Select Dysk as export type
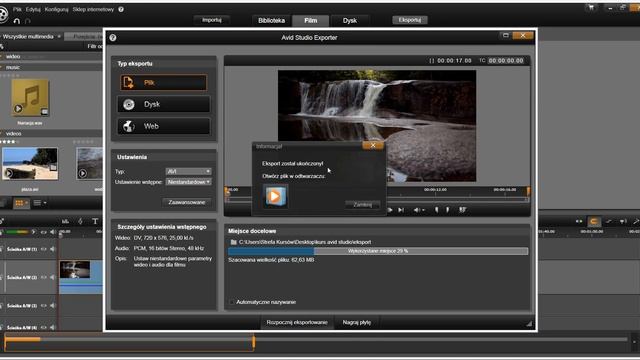This screenshot has height=360, width=640. pos(164,104)
